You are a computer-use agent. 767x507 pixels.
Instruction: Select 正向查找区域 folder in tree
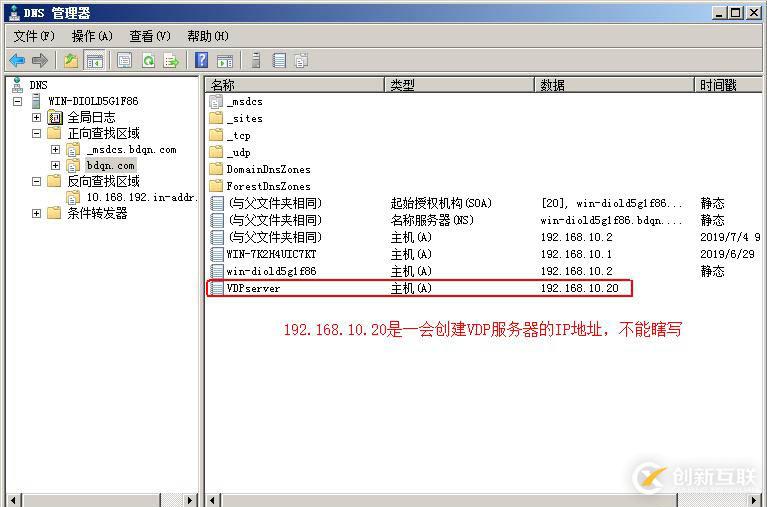(x=103, y=133)
